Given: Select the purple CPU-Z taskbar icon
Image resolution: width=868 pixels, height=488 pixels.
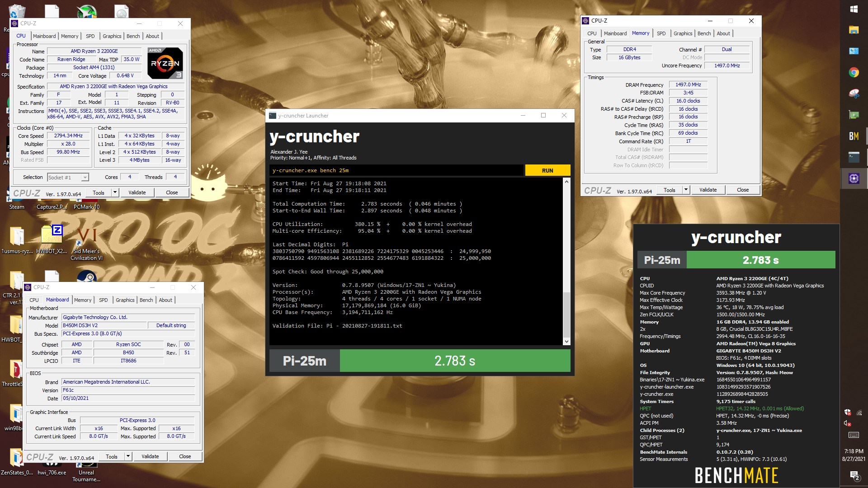Looking at the screenshot, I should pyautogui.click(x=854, y=178).
